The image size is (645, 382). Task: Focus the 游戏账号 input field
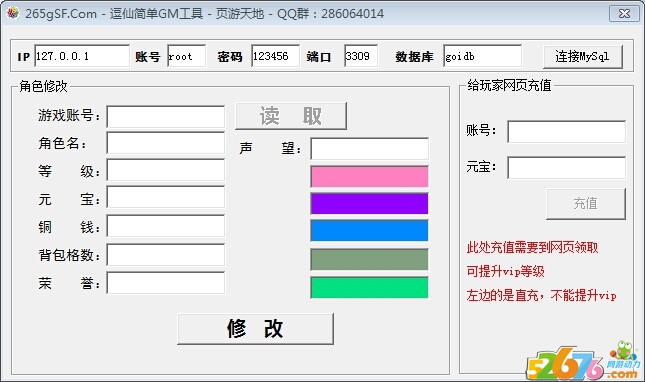[166, 117]
